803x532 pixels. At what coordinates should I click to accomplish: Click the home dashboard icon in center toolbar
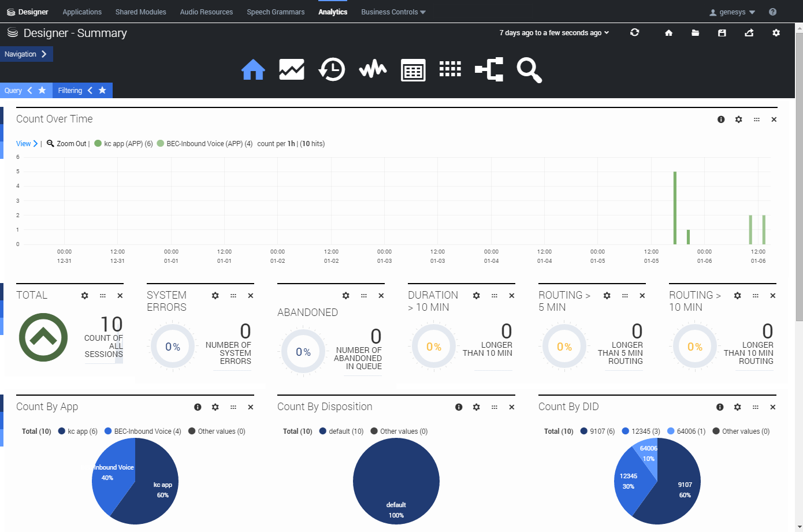253,70
